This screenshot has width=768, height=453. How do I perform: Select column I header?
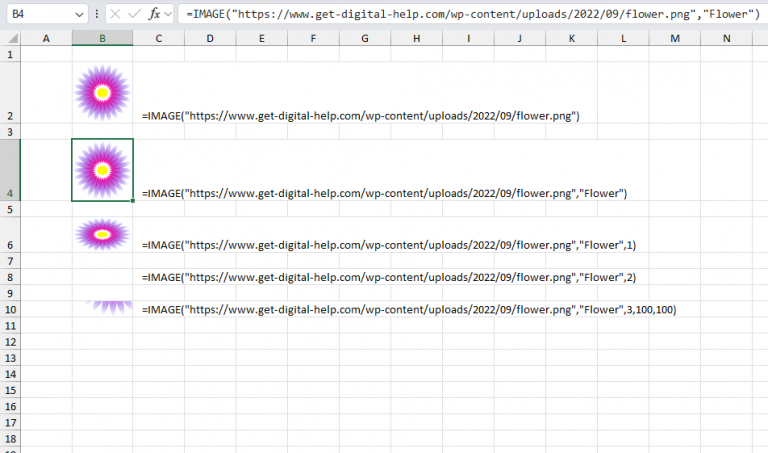pos(468,38)
